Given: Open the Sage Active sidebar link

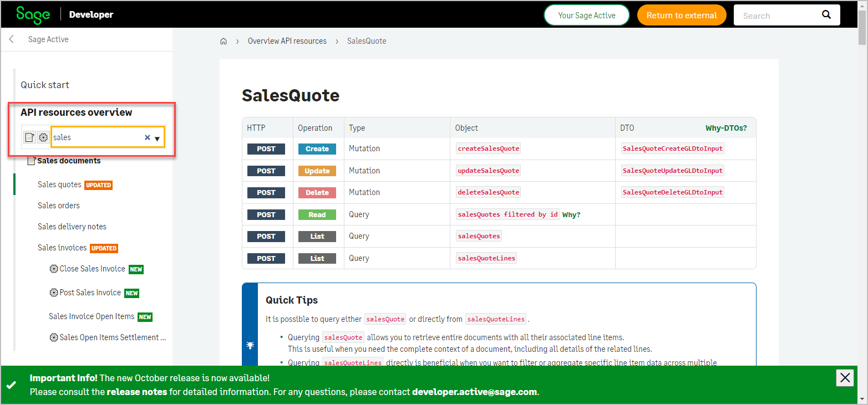Looking at the screenshot, I should coord(48,39).
